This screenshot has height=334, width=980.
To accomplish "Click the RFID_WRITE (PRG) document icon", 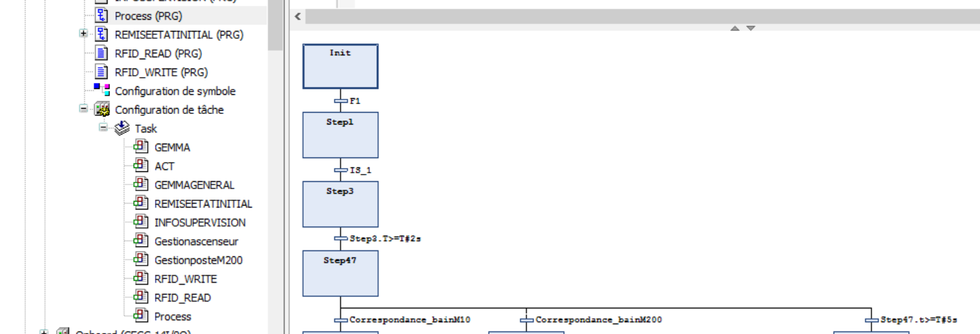I will [101, 72].
